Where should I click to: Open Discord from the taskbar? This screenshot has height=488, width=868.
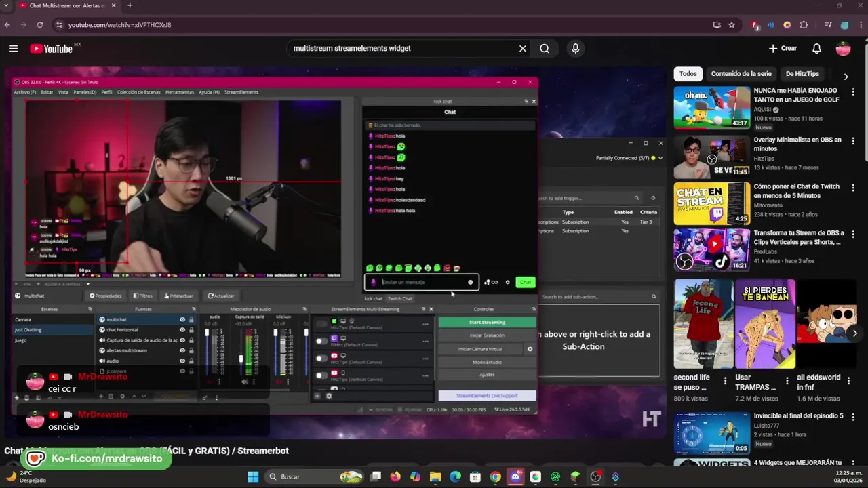pyautogui.click(x=515, y=476)
